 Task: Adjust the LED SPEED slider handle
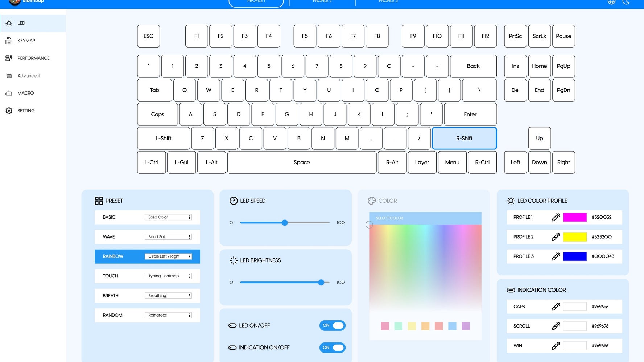pyautogui.click(x=285, y=223)
